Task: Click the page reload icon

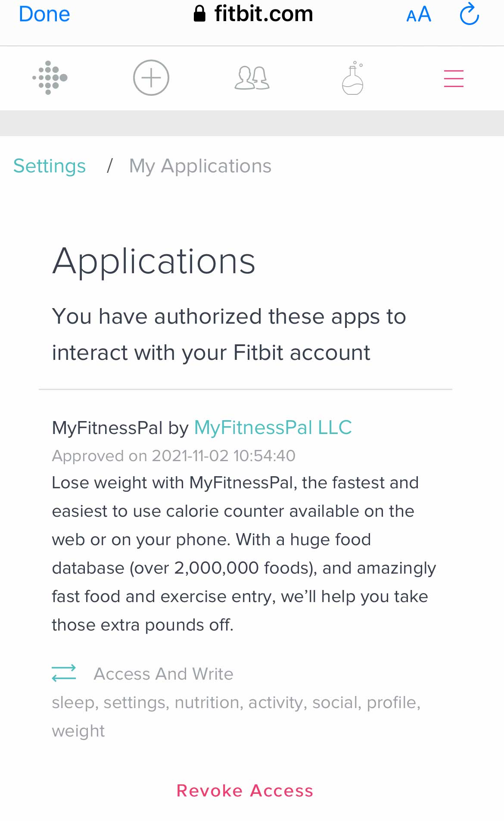Action: pos(469,13)
